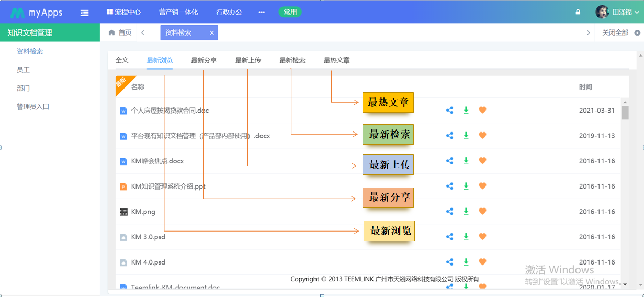Open the more menu with three dots
Image resolution: width=644 pixels, height=297 pixels.
point(262,12)
